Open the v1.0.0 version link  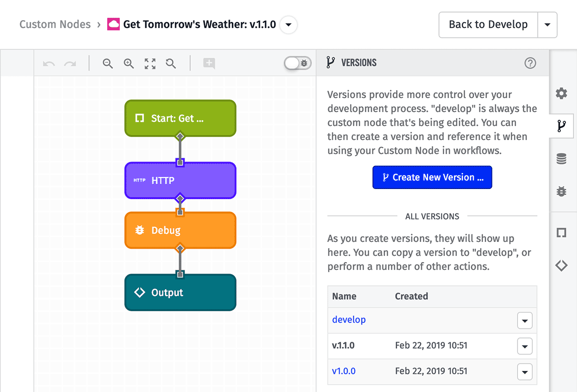(x=344, y=371)
